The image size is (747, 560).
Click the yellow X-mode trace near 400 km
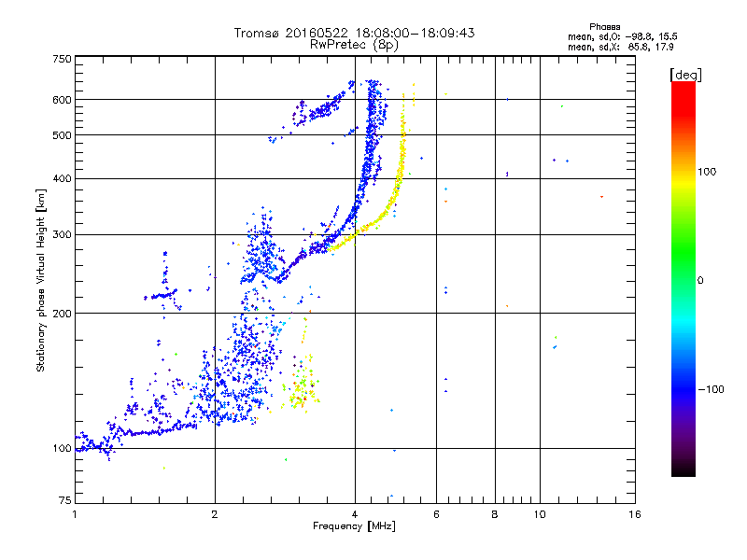coord(400,177)
